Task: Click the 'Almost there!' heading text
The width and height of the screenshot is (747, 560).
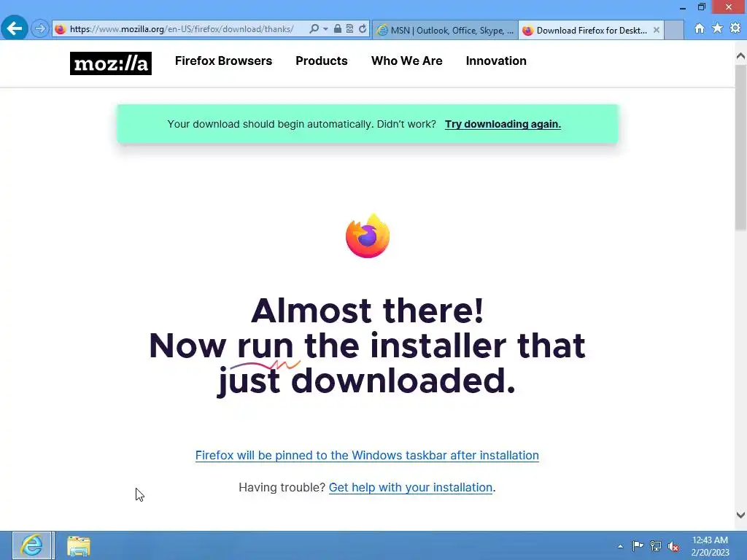Action: pos(368,311)
